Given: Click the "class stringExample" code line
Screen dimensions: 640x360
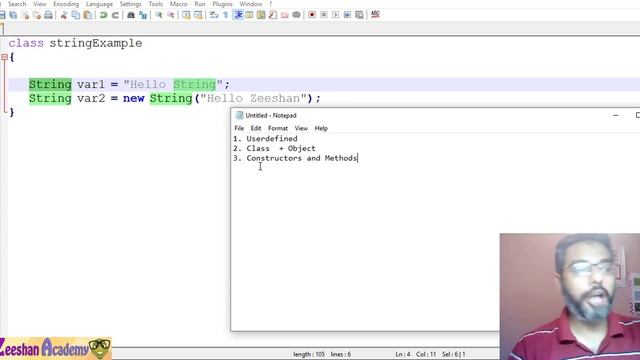Looking at the screenshot, I should pyautogui.click(x=76, y=43).
